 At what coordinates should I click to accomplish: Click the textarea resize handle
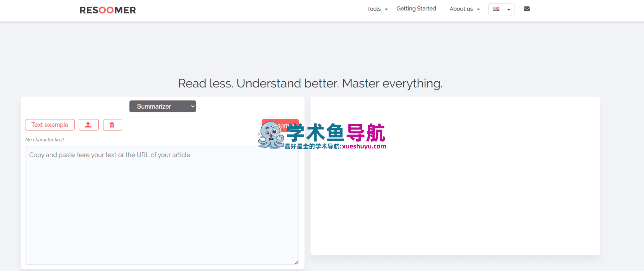click(296, 262)
